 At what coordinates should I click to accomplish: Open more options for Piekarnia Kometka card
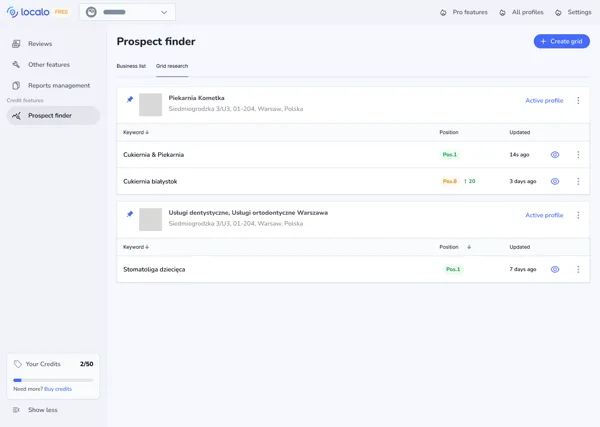click(578, 101)
